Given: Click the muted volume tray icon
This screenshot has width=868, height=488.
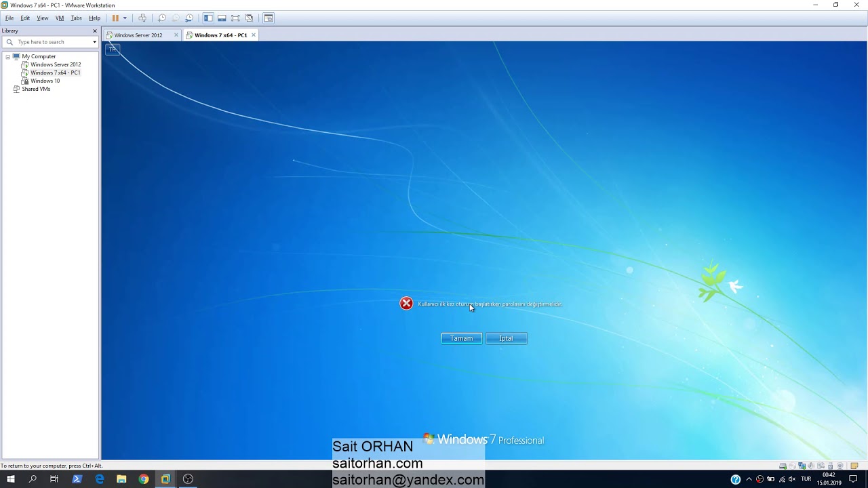Looking at the screenshot, I should click(x=792, y=479).
